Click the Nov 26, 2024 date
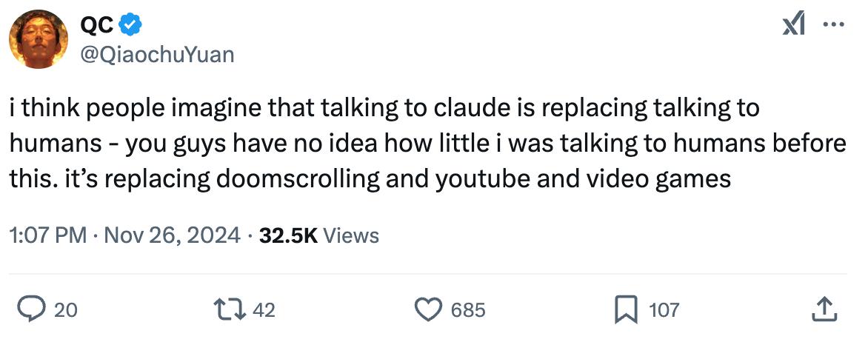The image size is (868, 342). pyautogui.click(x=172, y=235)
